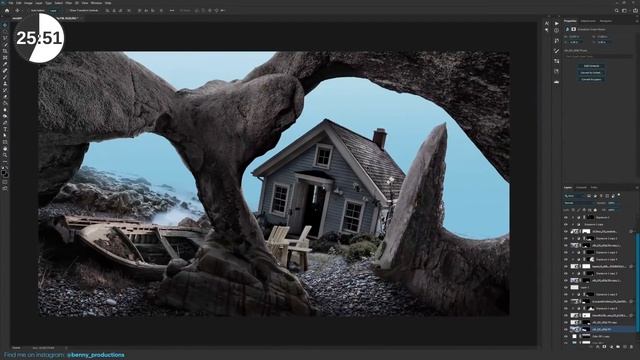
Task: Select the Lasso tool
Action: (4, 38)
